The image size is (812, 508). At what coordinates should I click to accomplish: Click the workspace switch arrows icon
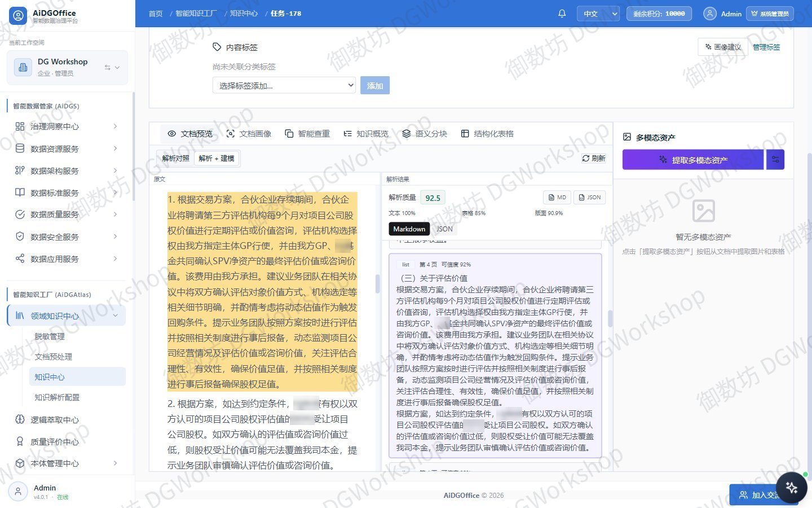(x=107, y=67)
